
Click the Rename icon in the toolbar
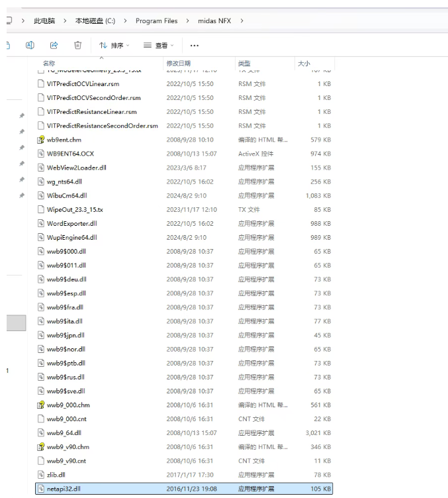(30, 46)
